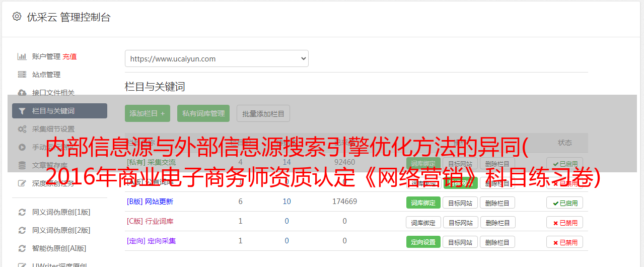Click the gear icon beside 优采云 管理控制台
Viewport: 644px width, 267px height.
(x=17, y=17)
